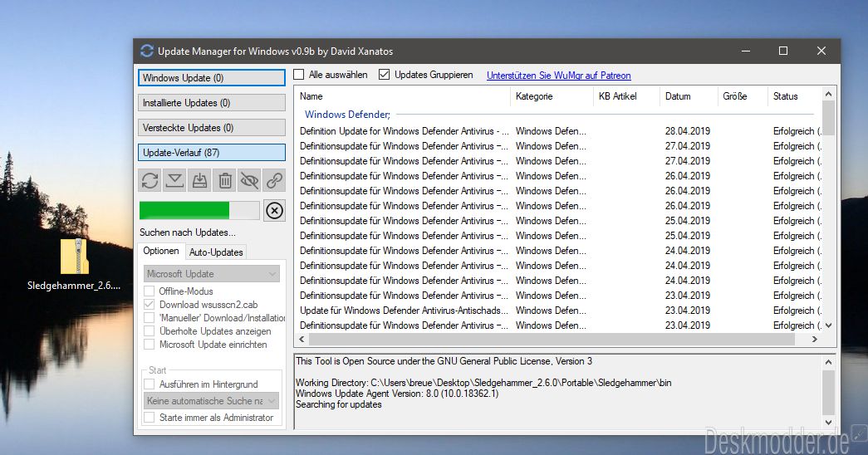Screen dimensions: 868x455
Task: Select Installierte Updates (0) list
Action: [x=212, y=103]
